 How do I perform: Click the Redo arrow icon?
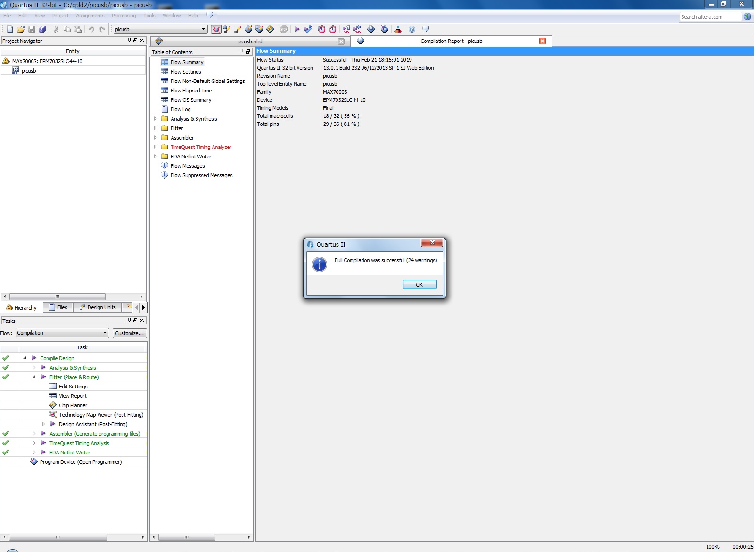point(102,29)
